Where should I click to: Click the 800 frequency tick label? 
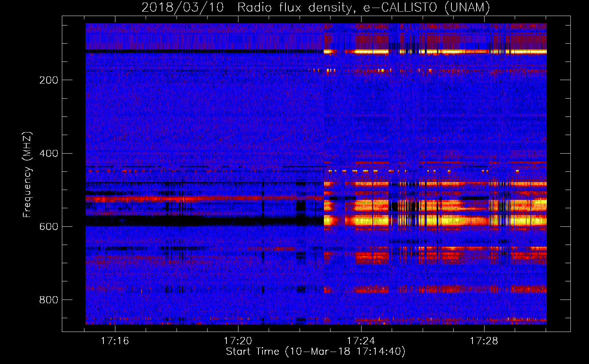[x=49, y=300]
